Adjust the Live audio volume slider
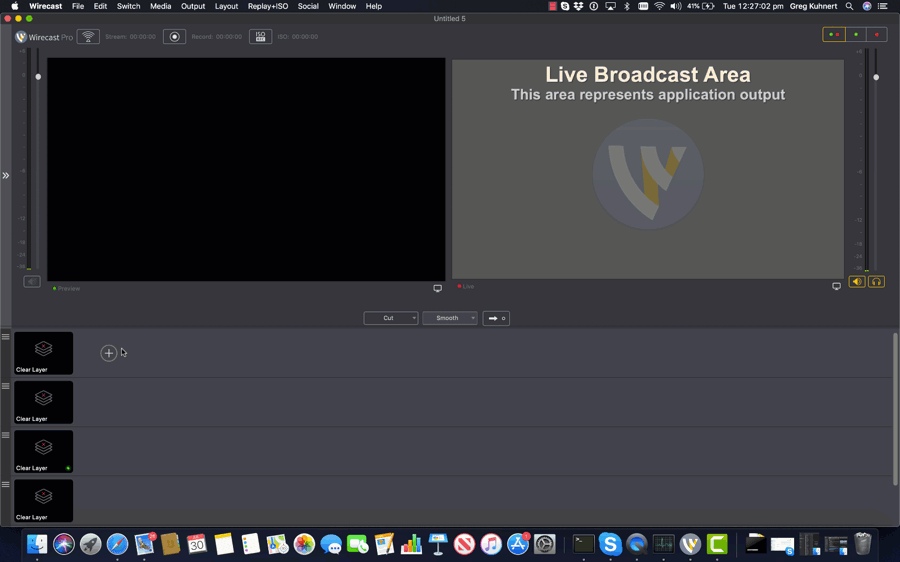Viewport: 900px width, 562px height. 876,77
